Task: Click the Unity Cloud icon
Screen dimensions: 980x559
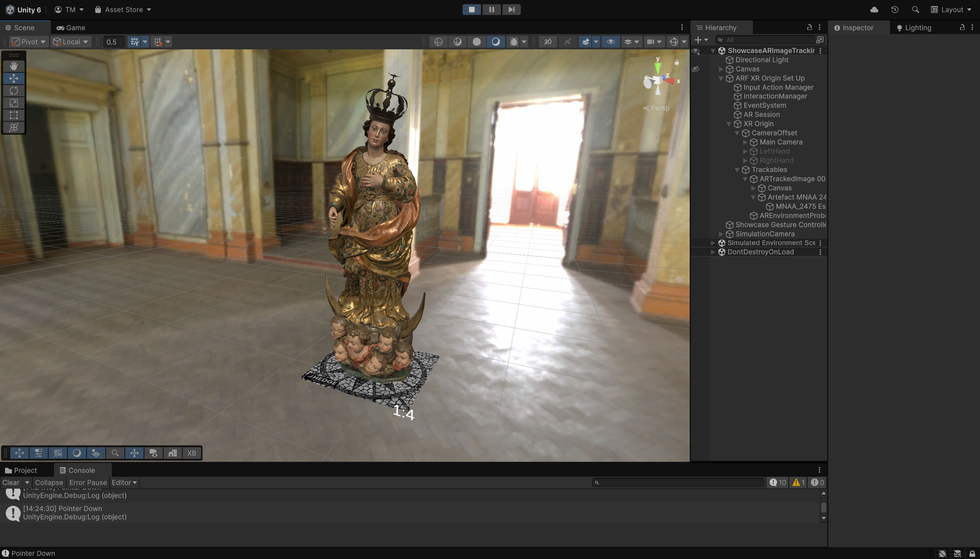Action: [x=874, y=10]
